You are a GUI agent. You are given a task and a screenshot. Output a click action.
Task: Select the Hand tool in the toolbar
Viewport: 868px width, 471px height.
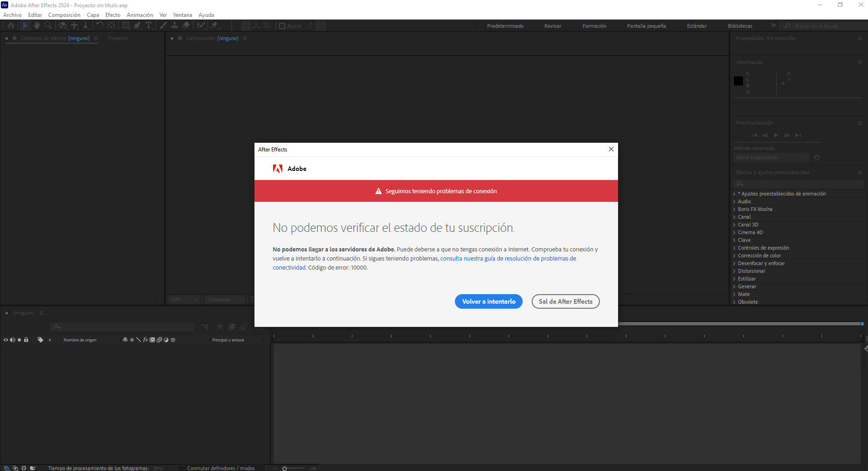pyautogui.click(x=37, y=25)
